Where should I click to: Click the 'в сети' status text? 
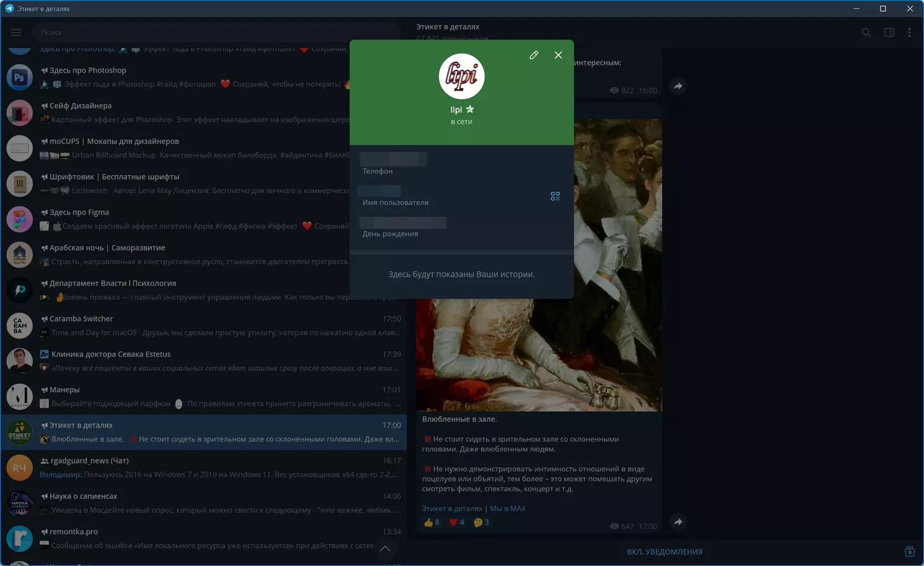click(x=462, y=122)
